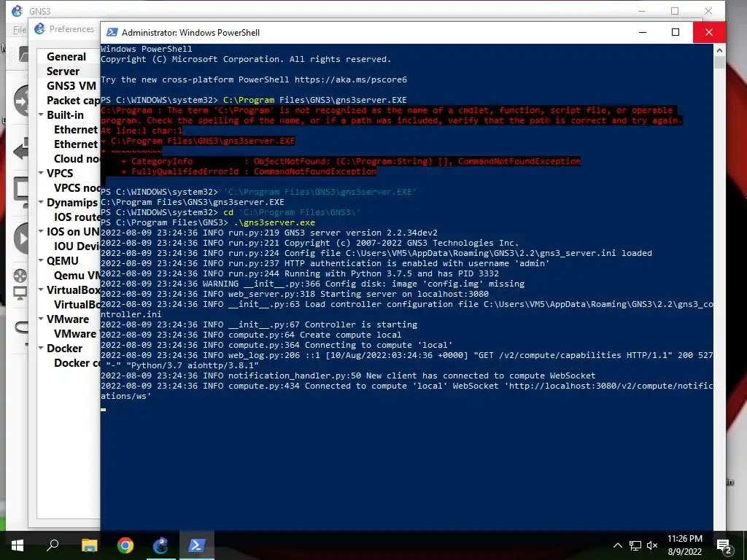
Task: Collapse the Dynamips preferences group
Action: pyautogui.click(x=41, y=202)
